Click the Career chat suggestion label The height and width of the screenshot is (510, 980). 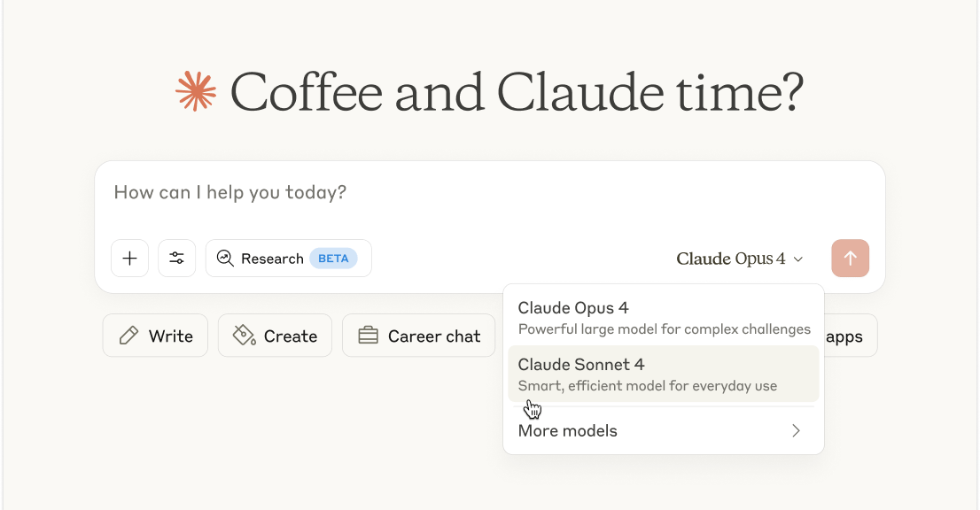(434, 336)
